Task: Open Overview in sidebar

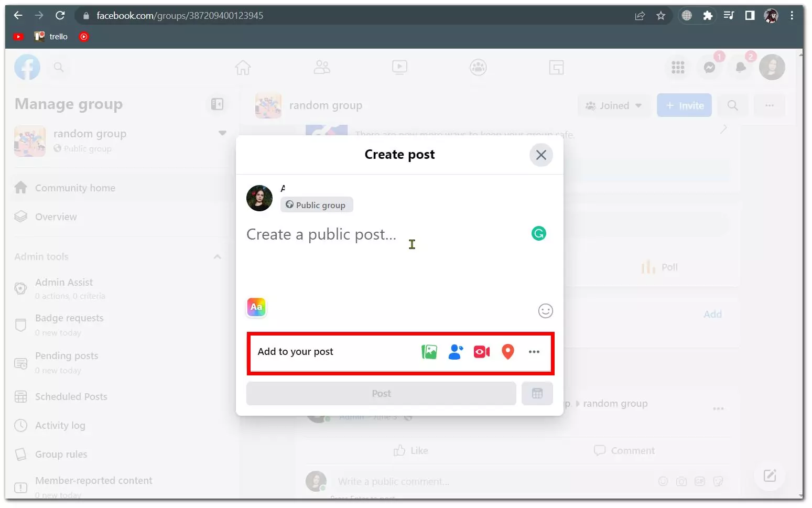Action: 120,217
